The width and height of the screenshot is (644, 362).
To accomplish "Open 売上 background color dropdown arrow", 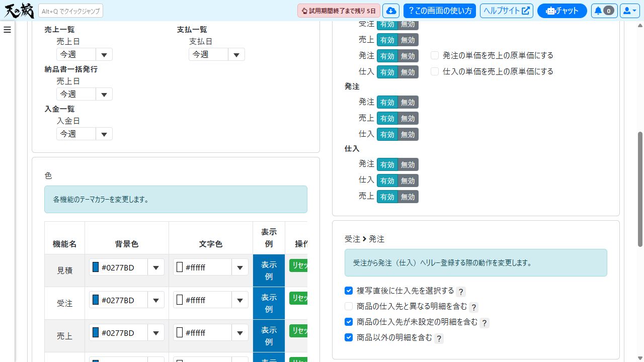I will pyautogui.click(x=156, y=333).
